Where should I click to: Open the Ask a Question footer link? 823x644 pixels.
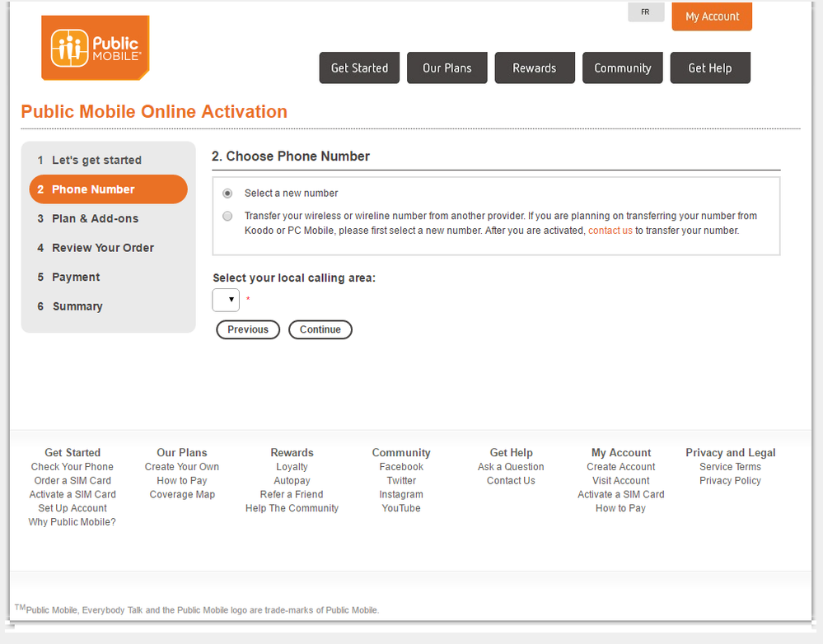(511, 466)
